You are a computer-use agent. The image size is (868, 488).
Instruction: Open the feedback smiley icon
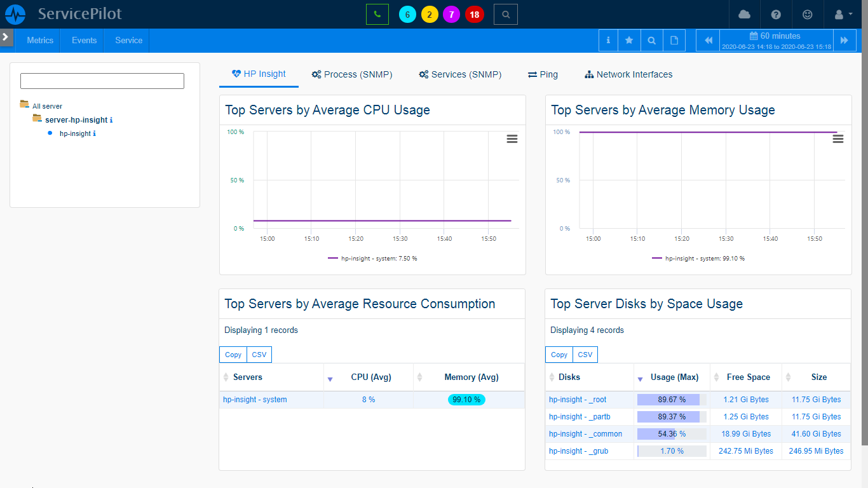tap(808, 14)
